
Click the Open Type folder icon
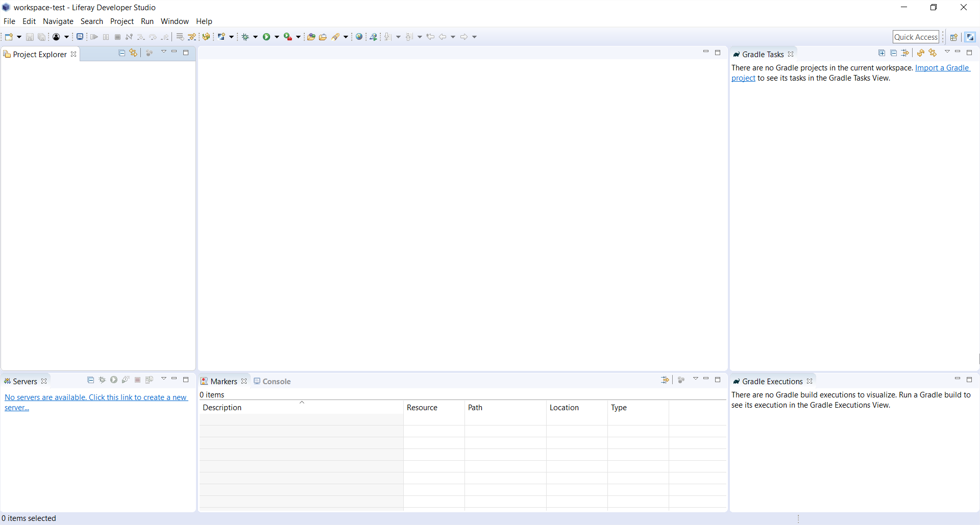tap(311, 37)
